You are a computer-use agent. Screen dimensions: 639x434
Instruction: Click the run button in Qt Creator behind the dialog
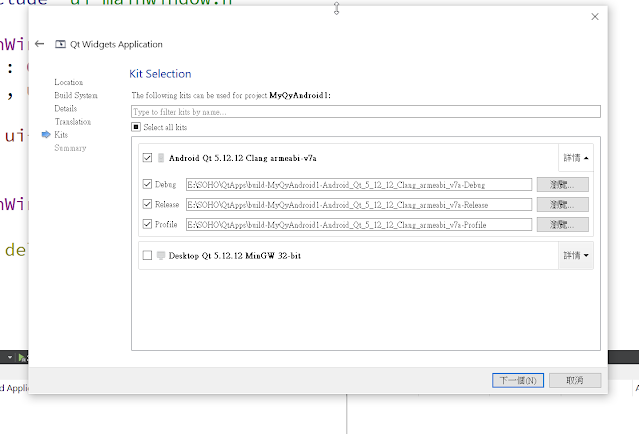[22, 358]
